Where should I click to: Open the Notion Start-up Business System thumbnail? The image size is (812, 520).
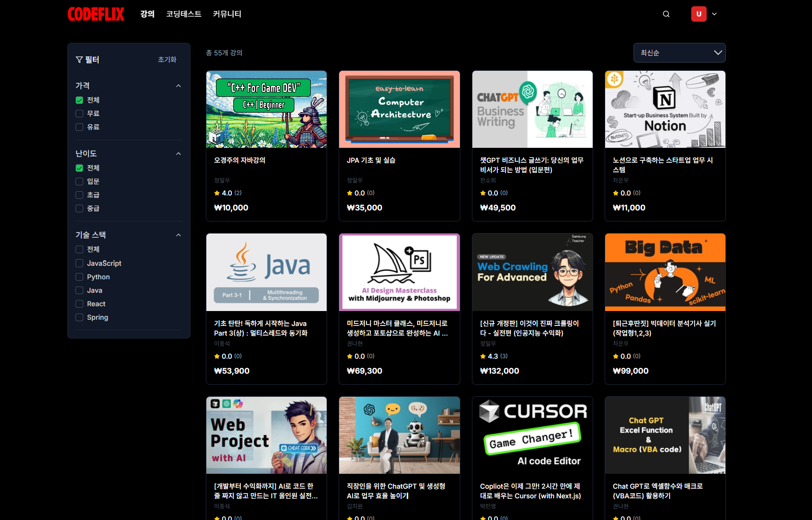click(x=665, y=109)
